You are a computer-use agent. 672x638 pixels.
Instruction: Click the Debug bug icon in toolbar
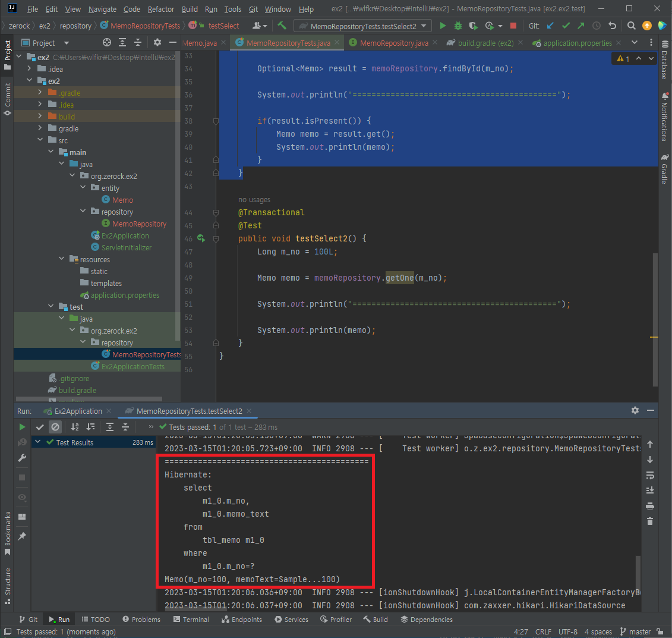458,26
